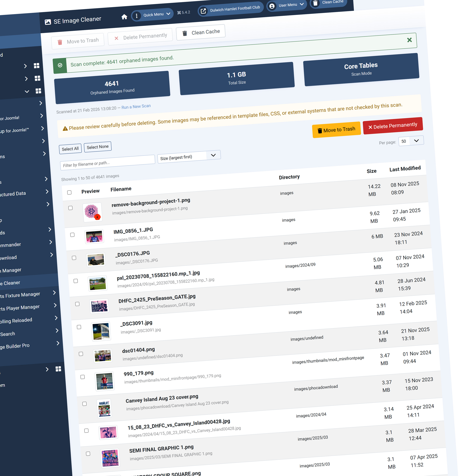This screenshot has height=476, width=476.
Task: Tick checkbox for remove-background-project-1.png
Action: [x=70, y=208]
